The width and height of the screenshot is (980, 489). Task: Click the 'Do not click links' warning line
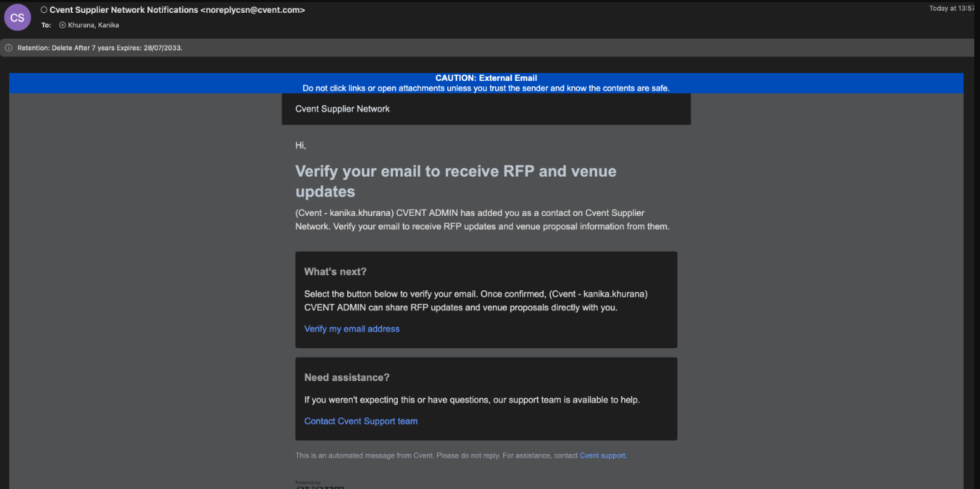[x=486, y=88]
